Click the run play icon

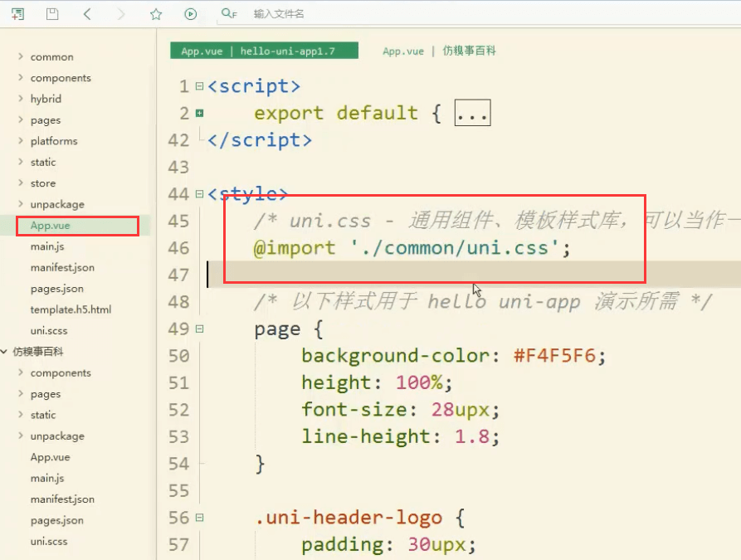coord(191,14)
